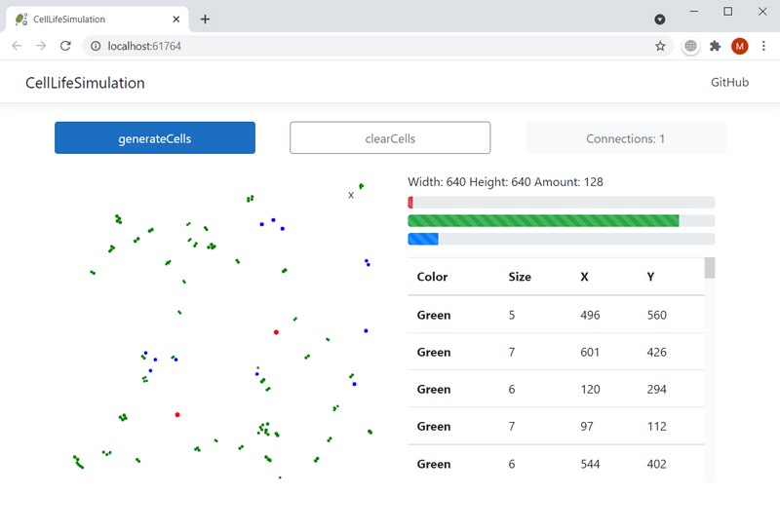Click the Connections: 1 indicator

pyautogui.click(x=626, y=137)
